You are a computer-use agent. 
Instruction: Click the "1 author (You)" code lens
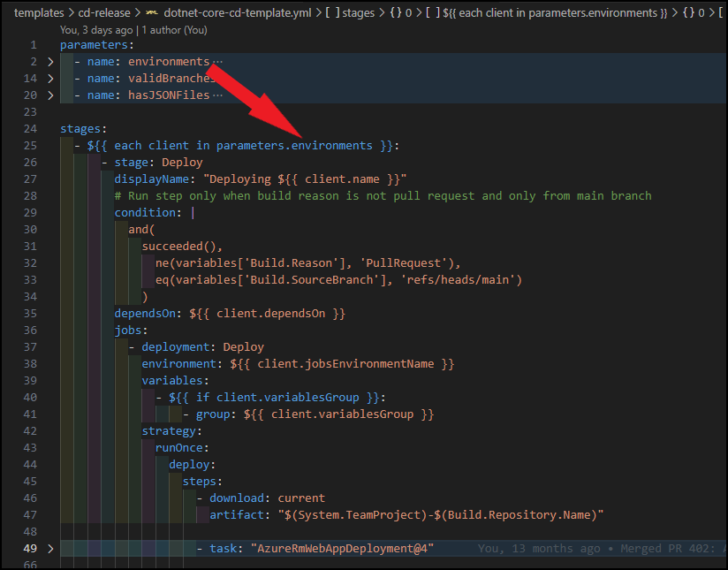(176, 29)
